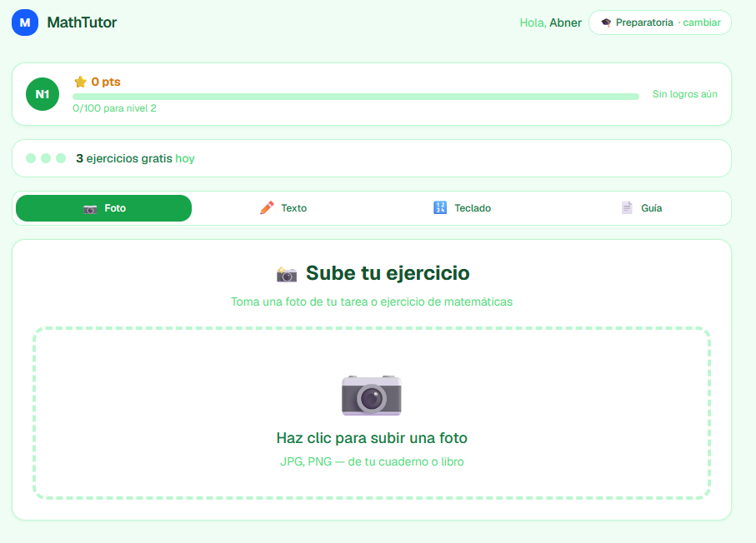The height and width of the screenshot is (543, 756).
Task: Click the "Hola, Abner" greeting
Action: click(551, 22)
